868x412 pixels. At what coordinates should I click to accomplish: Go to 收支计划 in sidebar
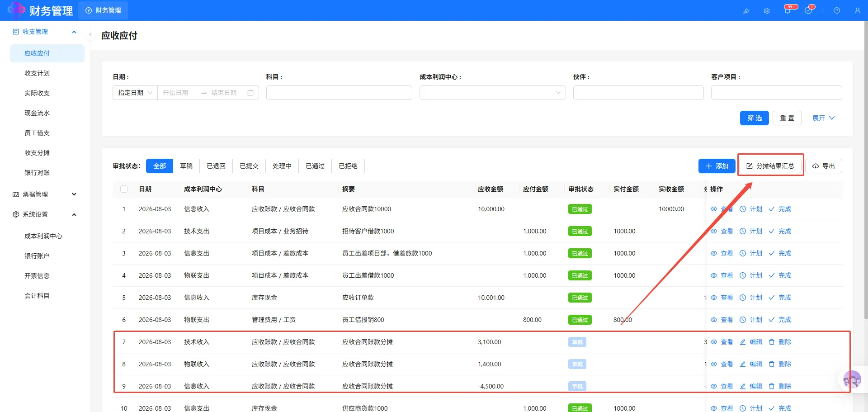pos(47,73)
